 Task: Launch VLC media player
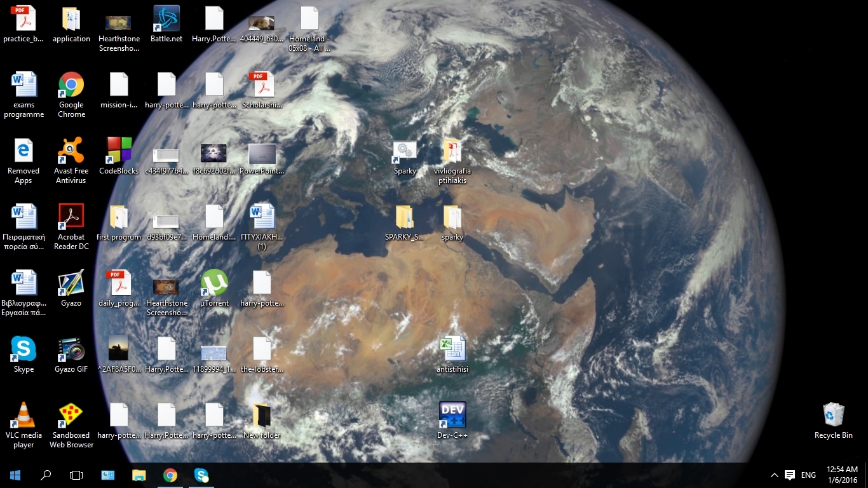tap(24, 425)
